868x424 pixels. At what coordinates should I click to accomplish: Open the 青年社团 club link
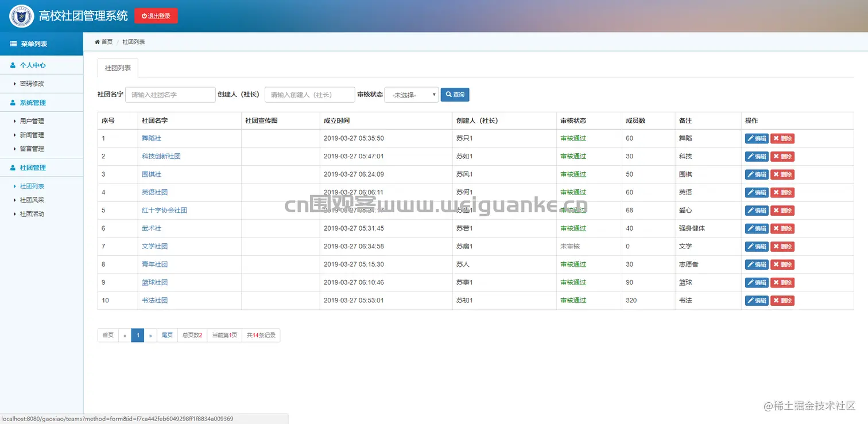pos(155,264)
